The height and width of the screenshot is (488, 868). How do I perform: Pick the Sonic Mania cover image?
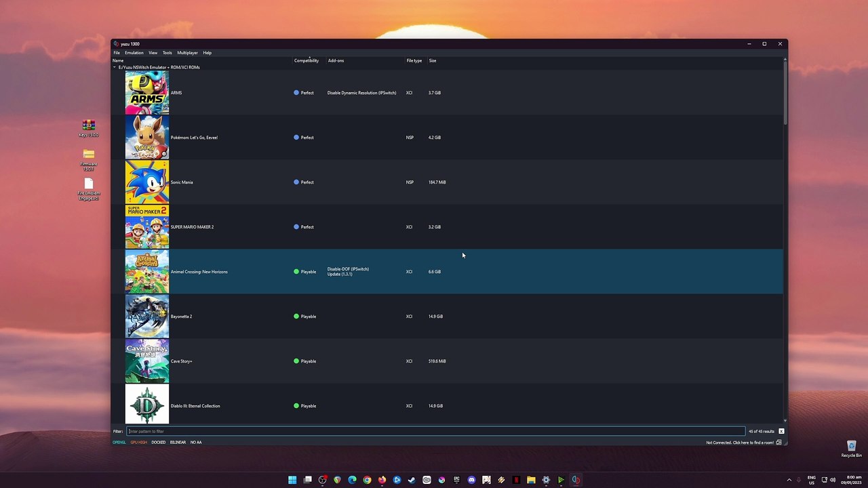click(147, 182)
